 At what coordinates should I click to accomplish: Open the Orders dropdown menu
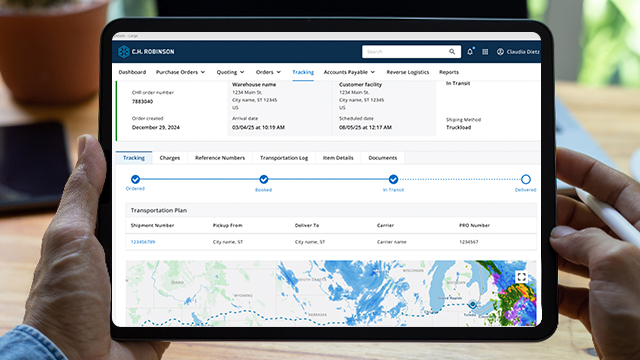[268, 72]
